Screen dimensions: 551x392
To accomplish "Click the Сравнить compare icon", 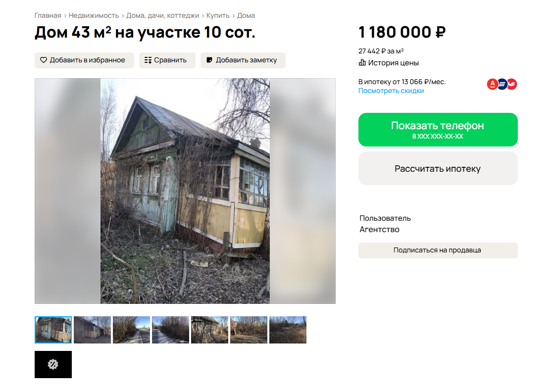I will click(x=148, y=60).
